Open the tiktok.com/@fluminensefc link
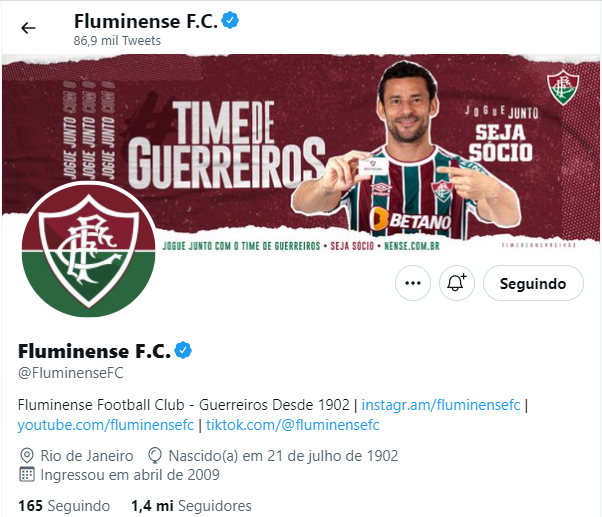This screenshot has width=602, height=517. click(293, 425)
